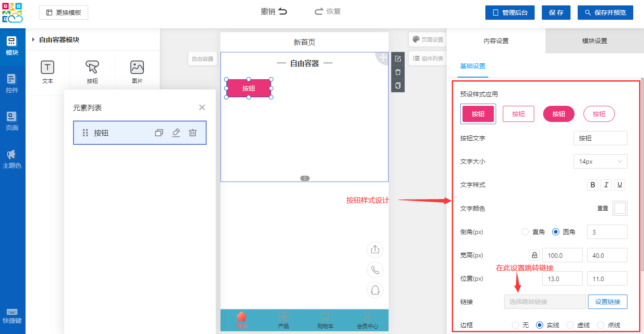Click the 设置链接 button
This screenshot has height=334, width=644.
[x=607, y=302]
